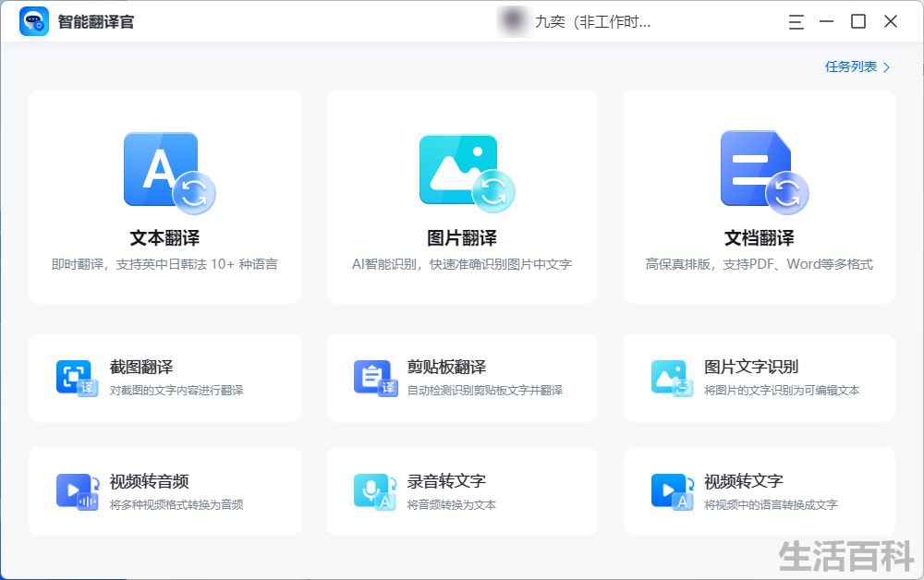Click the 截图翻译 screenshot translate icon
The height and width of the screenshot is (580, 924).
[x=77, y=378]
